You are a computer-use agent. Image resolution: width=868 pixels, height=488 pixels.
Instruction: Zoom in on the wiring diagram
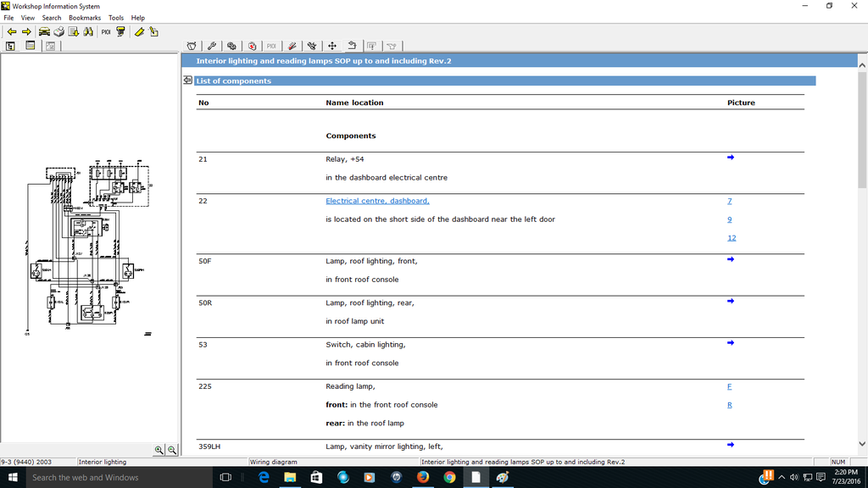click(x=159, y=450)
